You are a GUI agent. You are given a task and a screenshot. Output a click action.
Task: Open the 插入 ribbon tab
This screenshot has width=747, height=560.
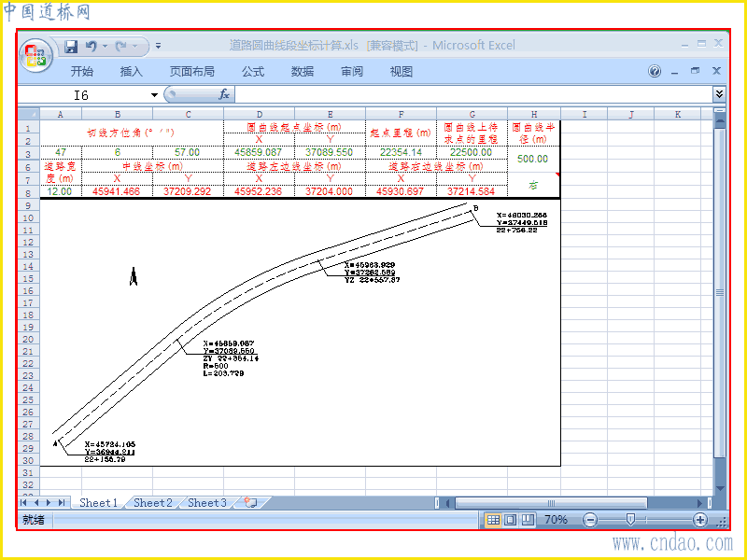click(132, 72)
